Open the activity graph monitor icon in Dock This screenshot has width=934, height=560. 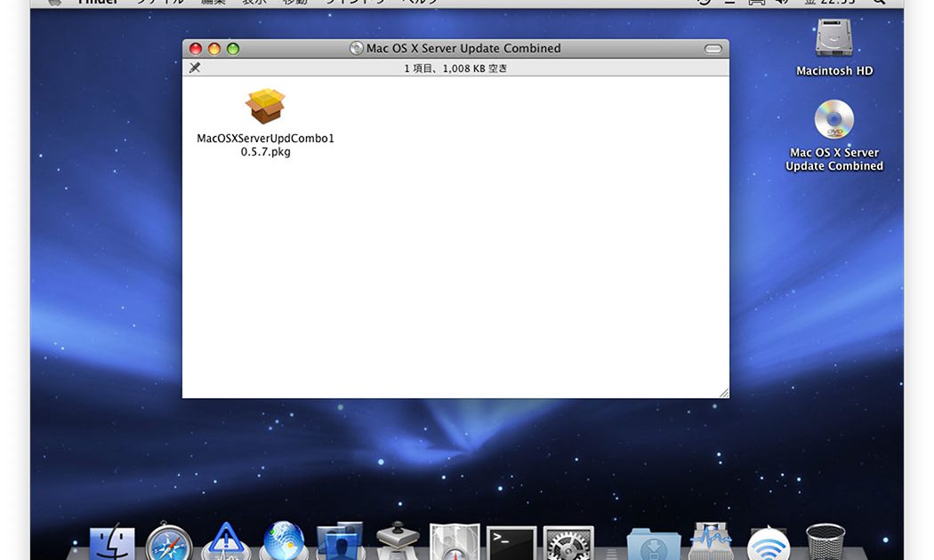click(x=711, y=542)
